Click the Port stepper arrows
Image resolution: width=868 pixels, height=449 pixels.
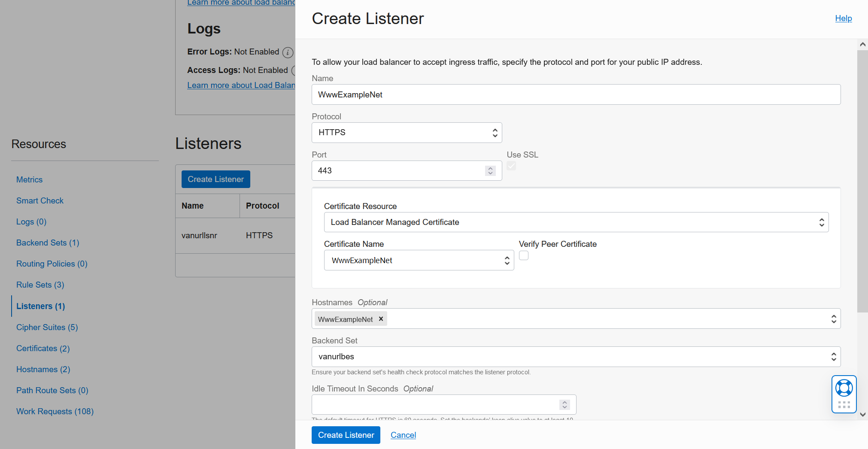[x=490, y=171]
